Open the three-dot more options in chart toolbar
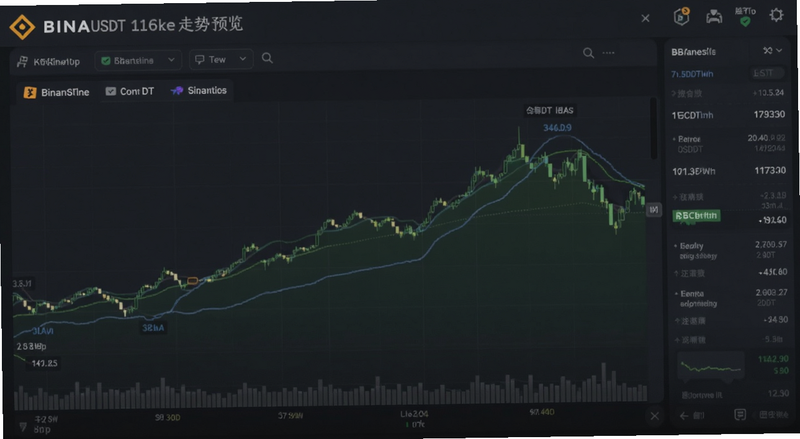This screenshot has width=800, height=439. click(608, 53)
